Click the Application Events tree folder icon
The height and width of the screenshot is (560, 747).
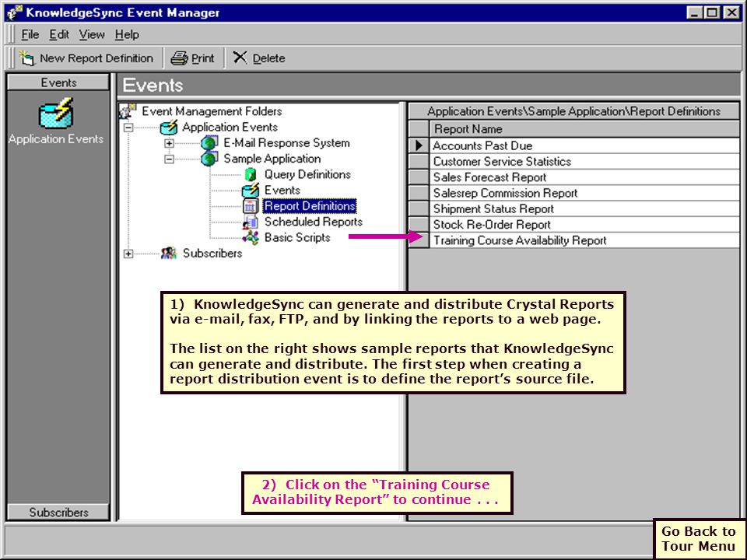[x=169, y=127]
